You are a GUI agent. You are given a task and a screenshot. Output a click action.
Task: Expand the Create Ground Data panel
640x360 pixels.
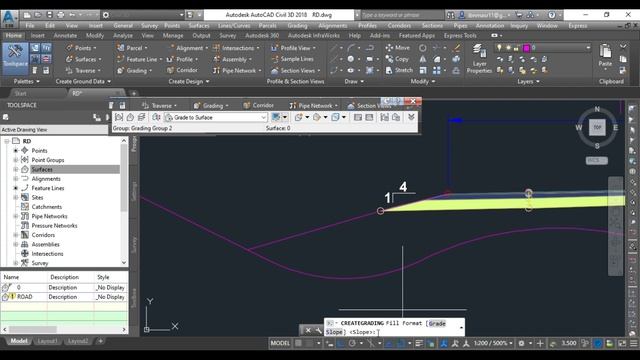83,82
